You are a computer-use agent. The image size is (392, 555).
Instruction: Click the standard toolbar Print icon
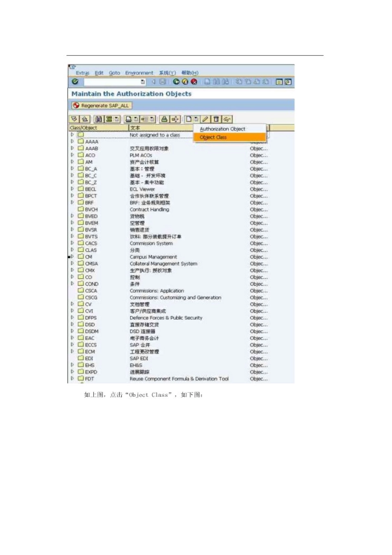tap(208, 82)
